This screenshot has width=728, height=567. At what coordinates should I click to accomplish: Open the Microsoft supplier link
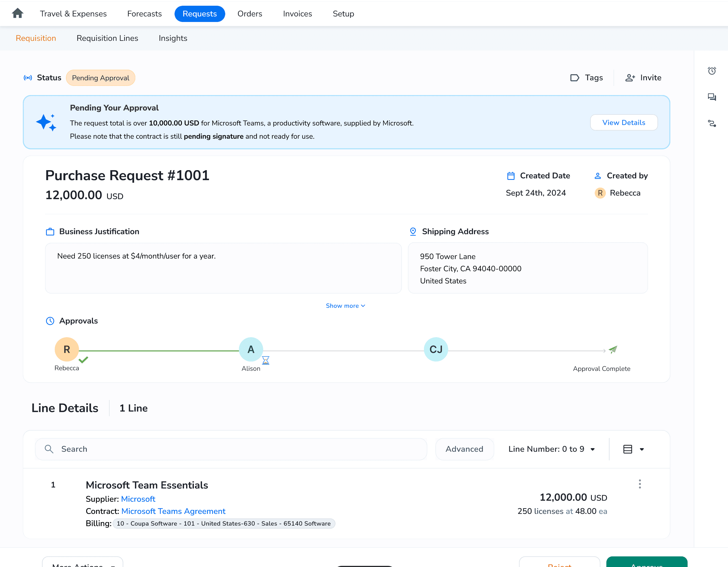(138, 499)
